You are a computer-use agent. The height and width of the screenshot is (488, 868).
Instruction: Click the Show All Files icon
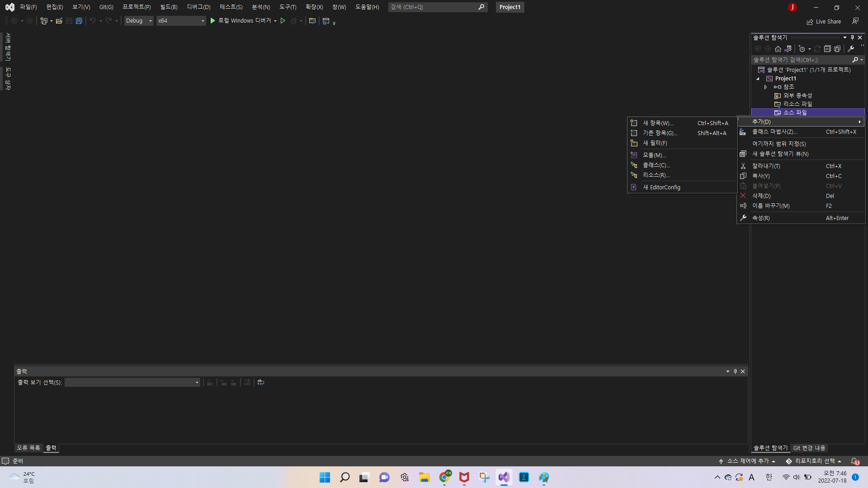click(x=837, y=49)
